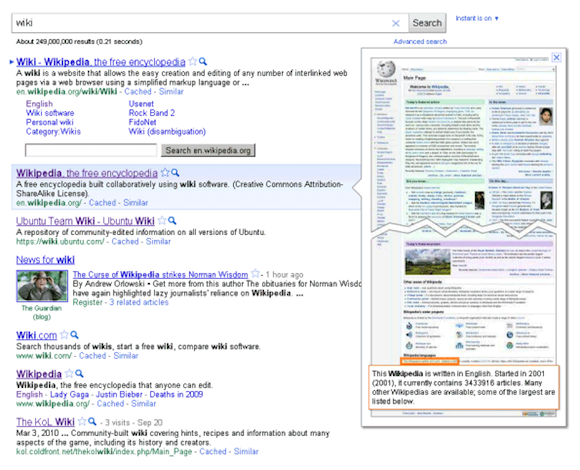Open the 'Category:Wikis' sitelink
The width and height of the screenshot is (580, 470).
tap(53, 132)
